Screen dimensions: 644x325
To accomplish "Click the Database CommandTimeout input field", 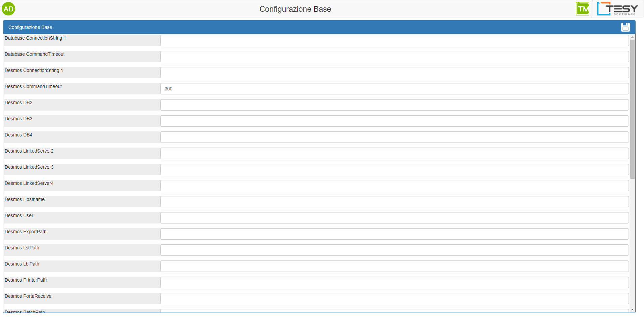I will [x=394, y=56].
